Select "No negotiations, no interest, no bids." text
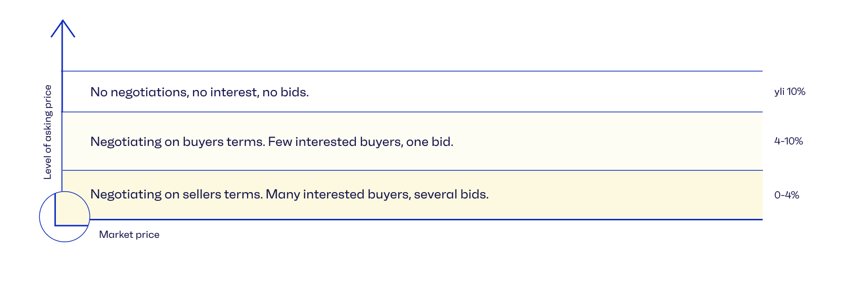The height and width of the screenshot is (286, 868). pyautogui.click(x=199, y=92)
